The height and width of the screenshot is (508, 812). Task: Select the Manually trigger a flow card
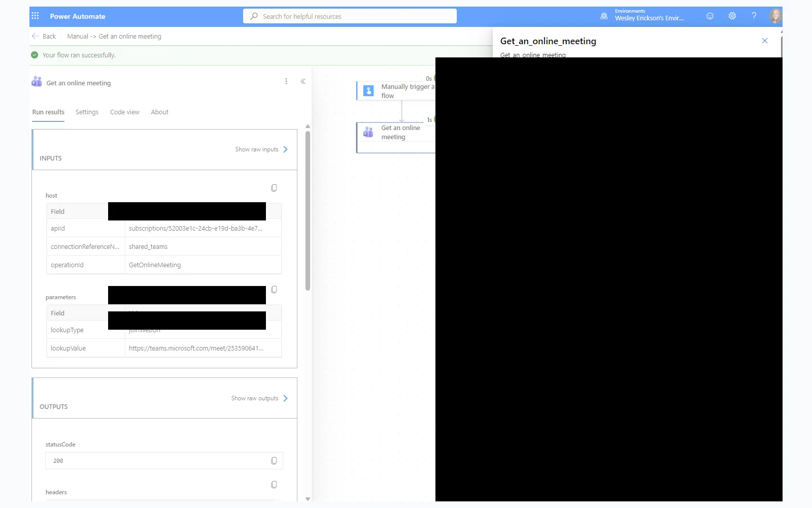click(x=396, y=91)
